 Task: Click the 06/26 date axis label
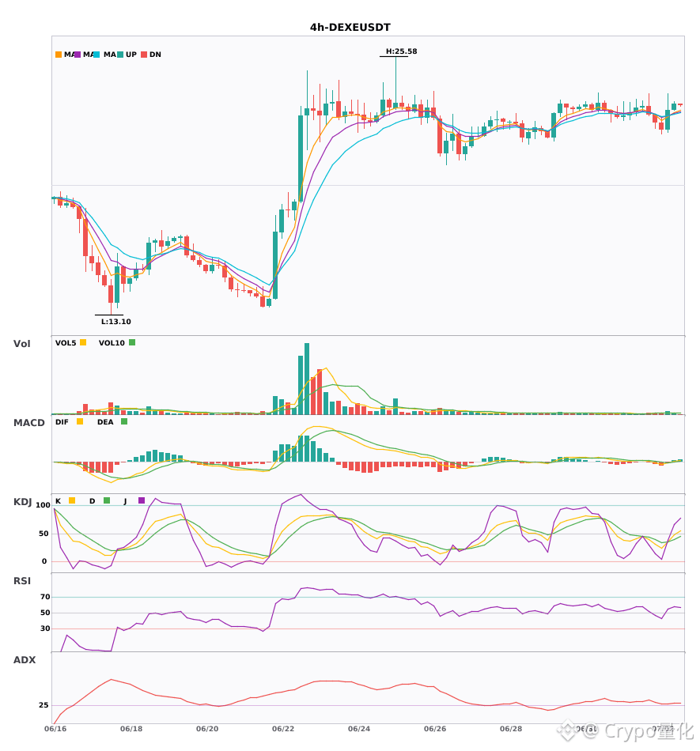(x=435, y=729)
